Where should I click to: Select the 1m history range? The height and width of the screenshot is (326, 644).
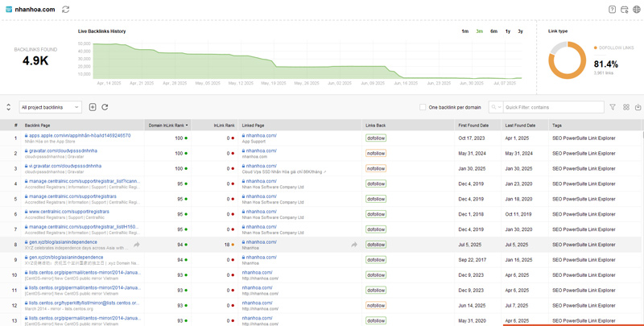tap(465, 31)
